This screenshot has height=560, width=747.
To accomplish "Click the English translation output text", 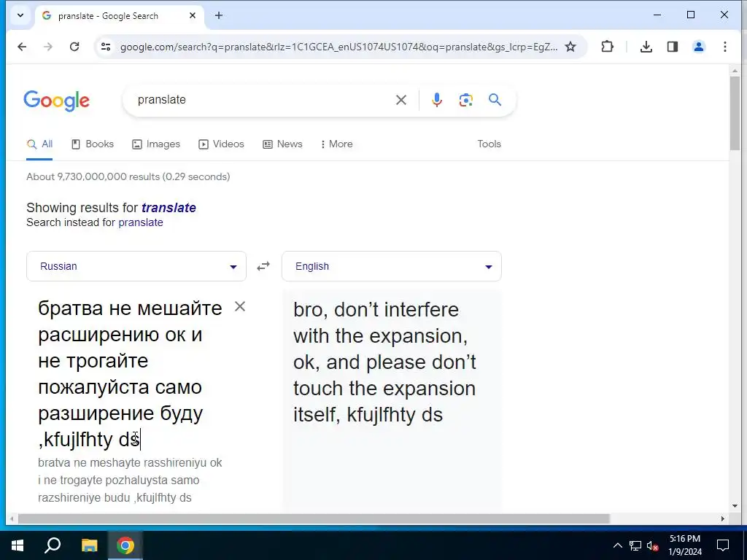I will [x=384, y=362].
